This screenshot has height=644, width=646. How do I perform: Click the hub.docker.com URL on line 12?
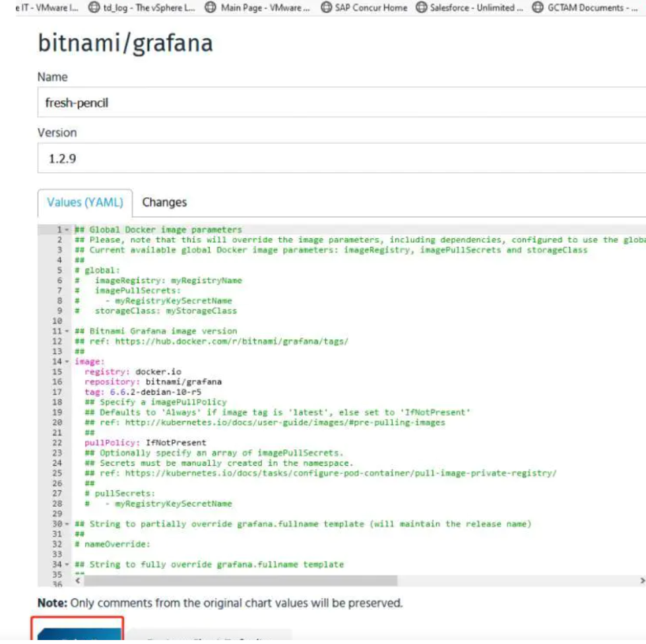click(232, 342)
